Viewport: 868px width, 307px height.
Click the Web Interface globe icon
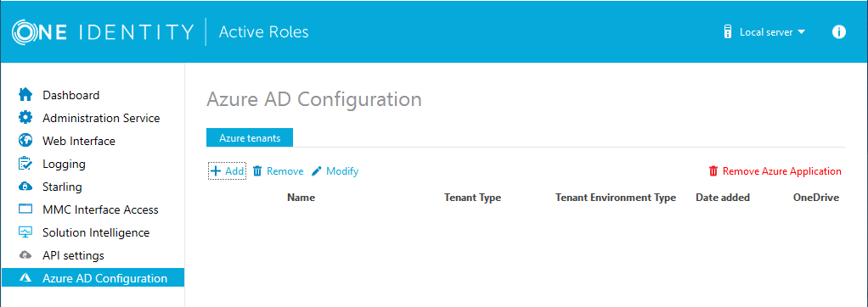pyautogui.click(x=25, y=141)
